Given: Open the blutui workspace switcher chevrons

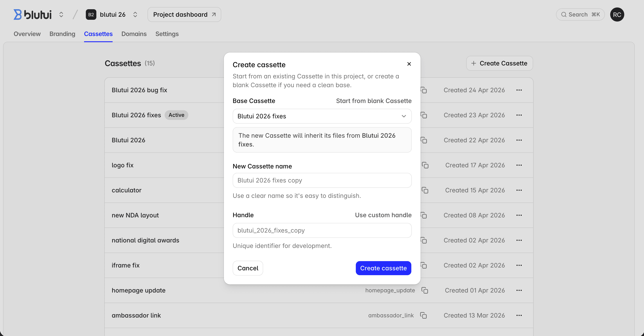Looking at the screenshot, I should [61, 14].
